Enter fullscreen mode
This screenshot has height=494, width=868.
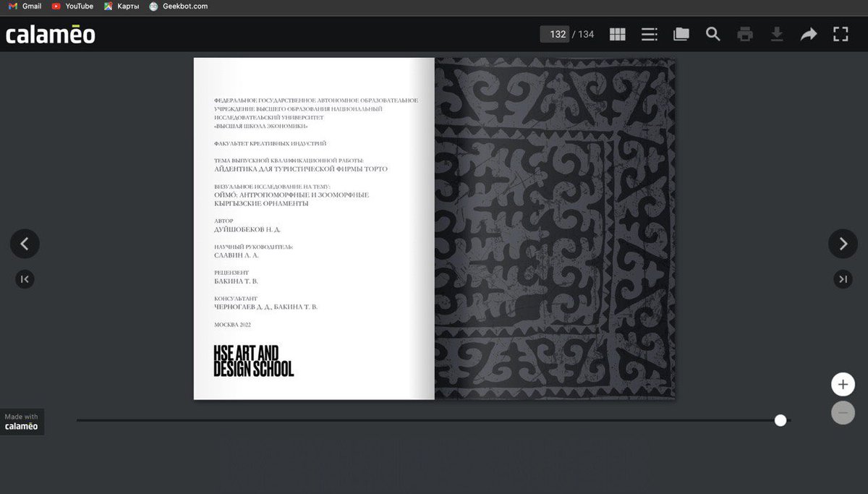[841, 34]
